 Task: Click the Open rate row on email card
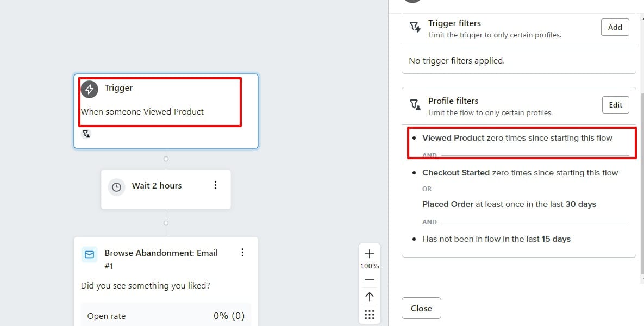click(166, 316)
